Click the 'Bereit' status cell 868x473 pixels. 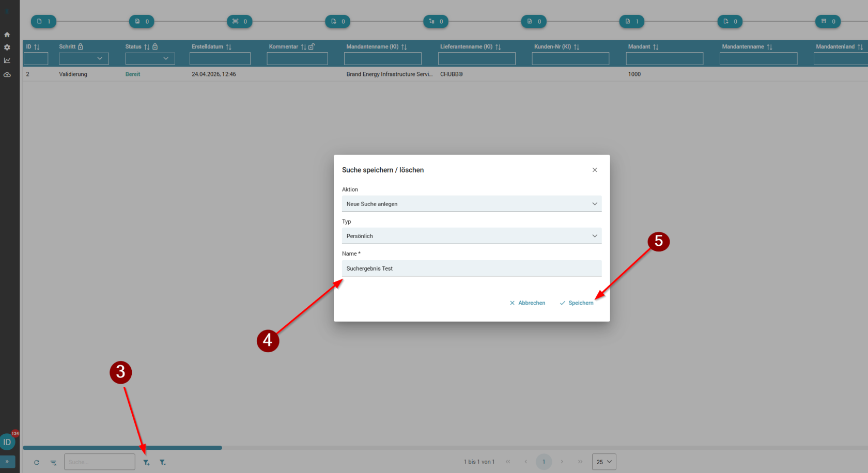coord(133,74)
